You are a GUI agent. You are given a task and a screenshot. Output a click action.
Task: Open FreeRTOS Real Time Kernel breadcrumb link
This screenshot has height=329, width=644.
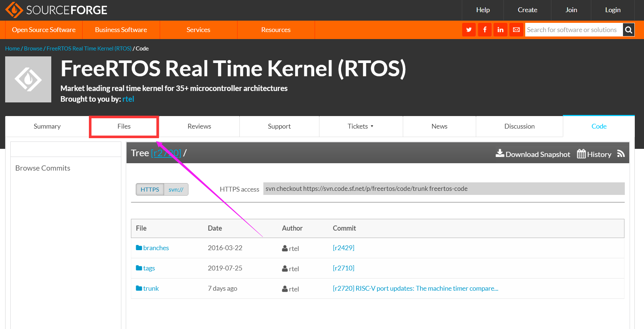pyautogui.click(x=89, y=49)
